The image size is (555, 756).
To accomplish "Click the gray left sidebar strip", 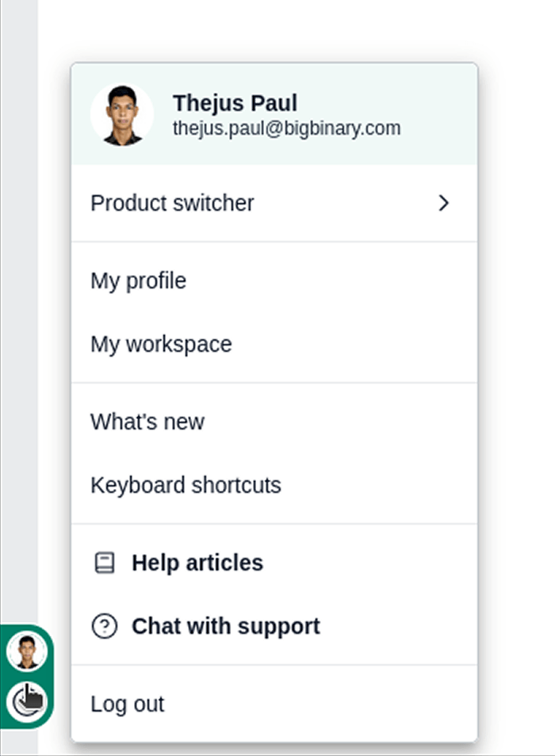I will 19,317.
